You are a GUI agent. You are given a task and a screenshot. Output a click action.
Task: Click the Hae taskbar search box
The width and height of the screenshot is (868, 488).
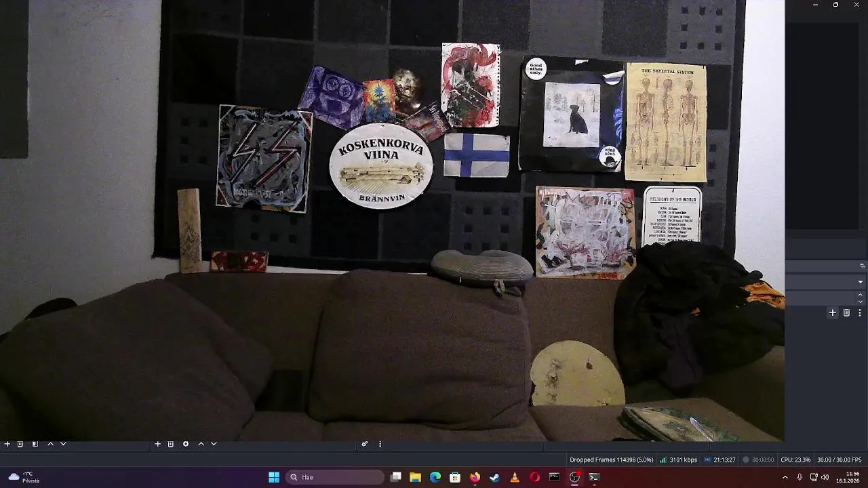pyautogui.click(x=334, y=477)
